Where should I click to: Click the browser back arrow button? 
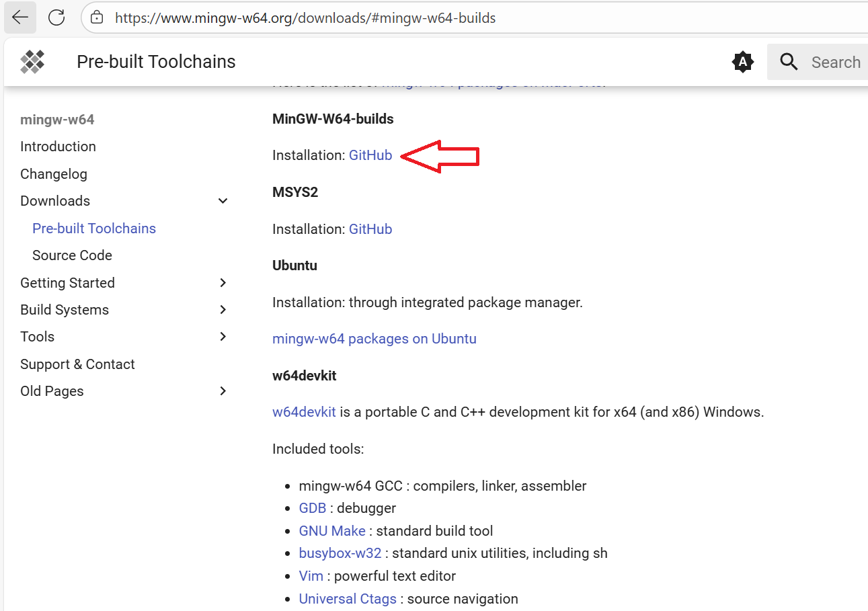pos(20,17)
